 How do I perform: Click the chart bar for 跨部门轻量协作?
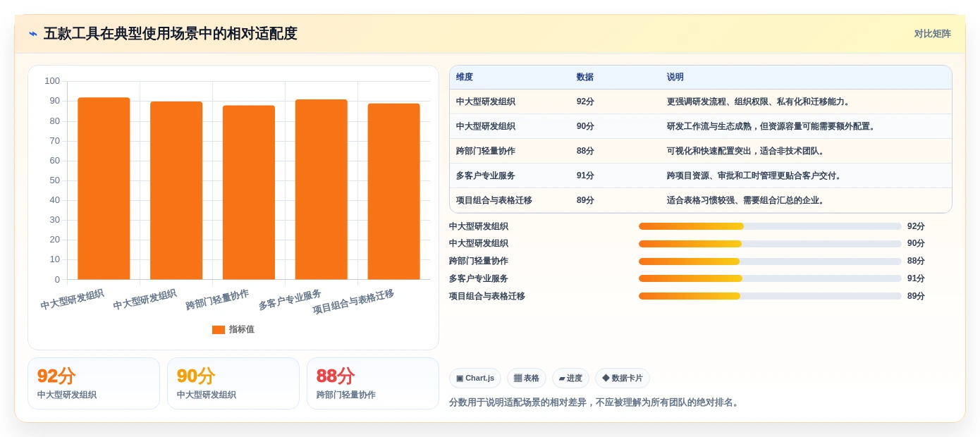click(249, 192)
